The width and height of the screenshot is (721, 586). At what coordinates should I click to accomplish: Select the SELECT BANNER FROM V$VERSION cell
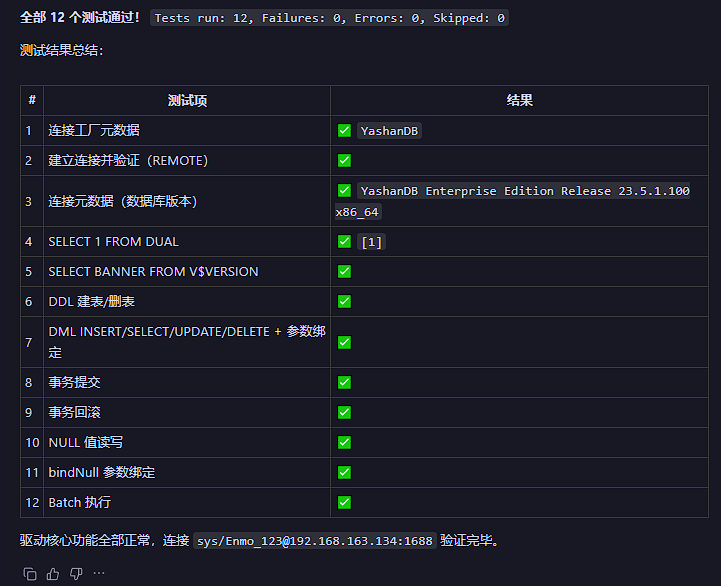tap(153, 271)
